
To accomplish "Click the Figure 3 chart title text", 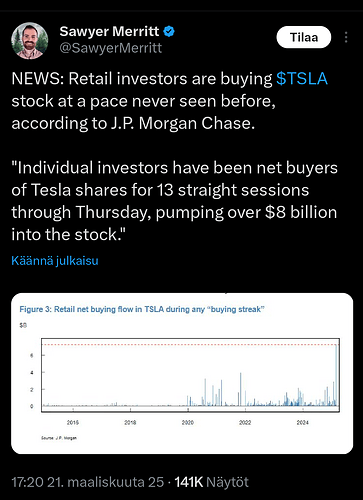I will tap(142, 309).
